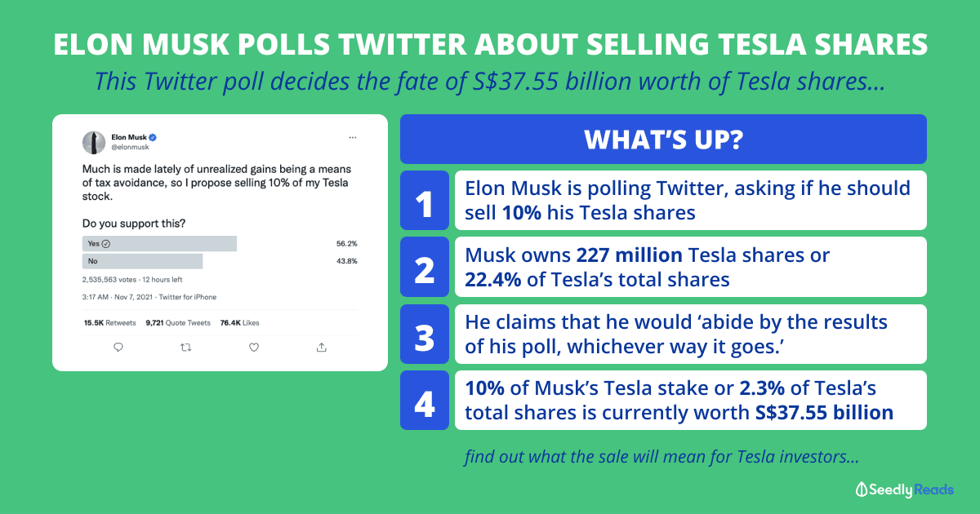
Task: Click the blue number 4 tile
Action: tap(425, 400)
